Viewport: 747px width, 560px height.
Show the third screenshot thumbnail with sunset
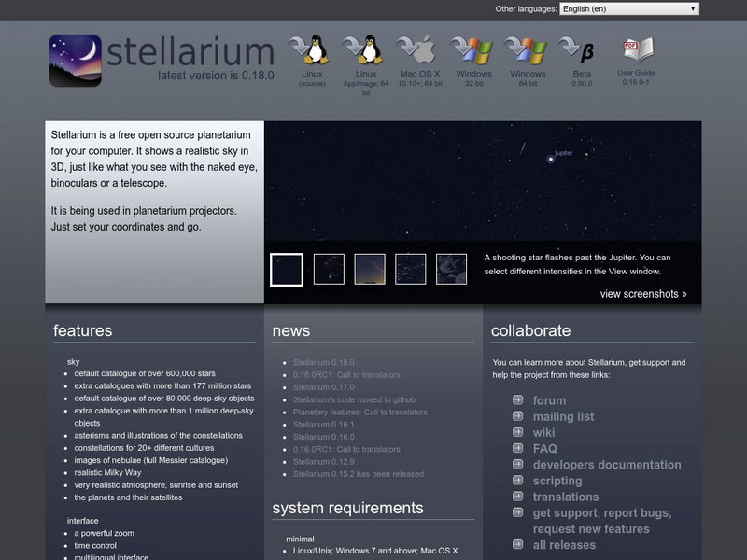click(370, 269)
